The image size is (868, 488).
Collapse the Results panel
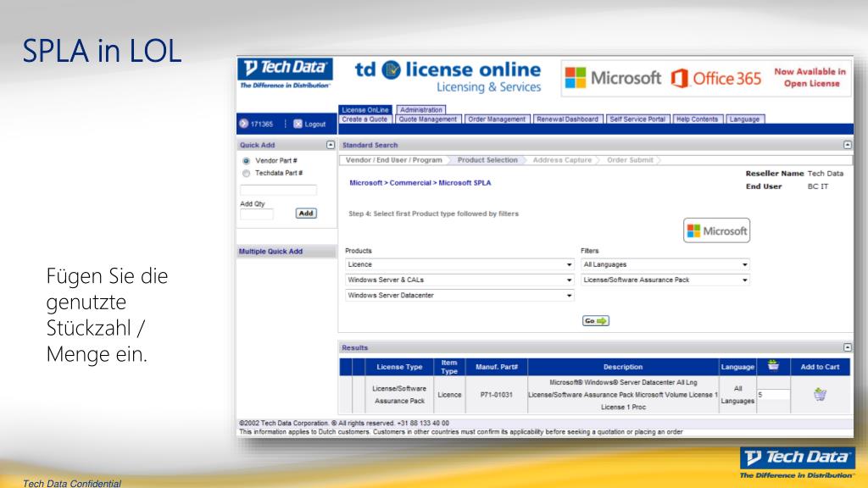point(848,347)
